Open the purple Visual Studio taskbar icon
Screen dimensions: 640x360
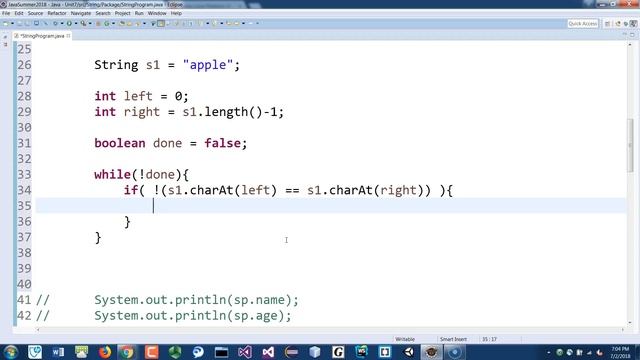(245, 352)
